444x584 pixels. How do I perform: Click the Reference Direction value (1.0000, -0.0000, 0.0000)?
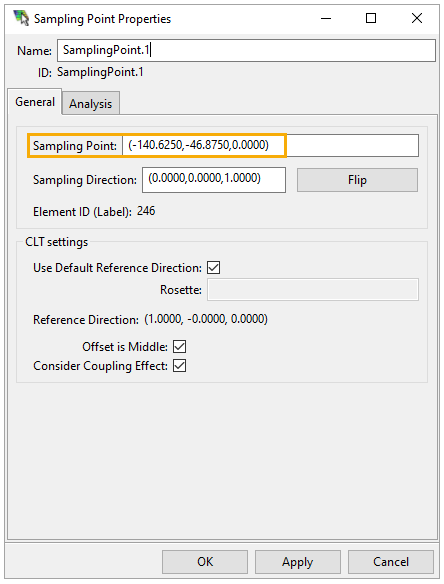coord(206,319)
